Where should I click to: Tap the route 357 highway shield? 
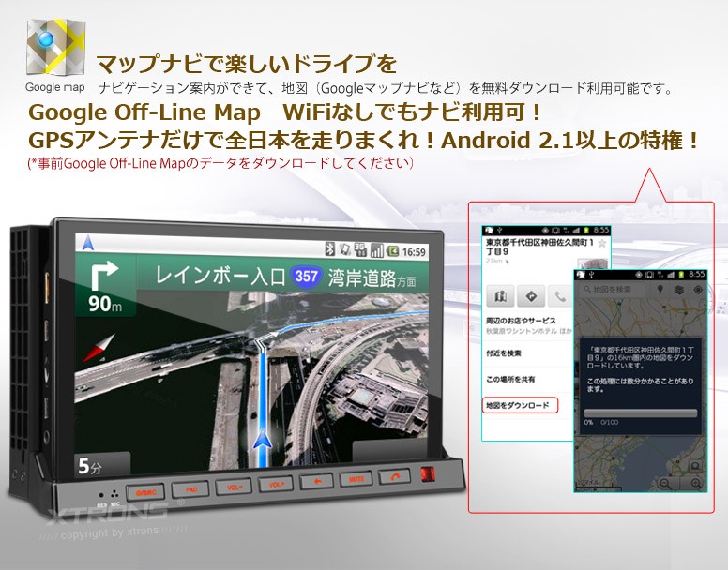306,277
